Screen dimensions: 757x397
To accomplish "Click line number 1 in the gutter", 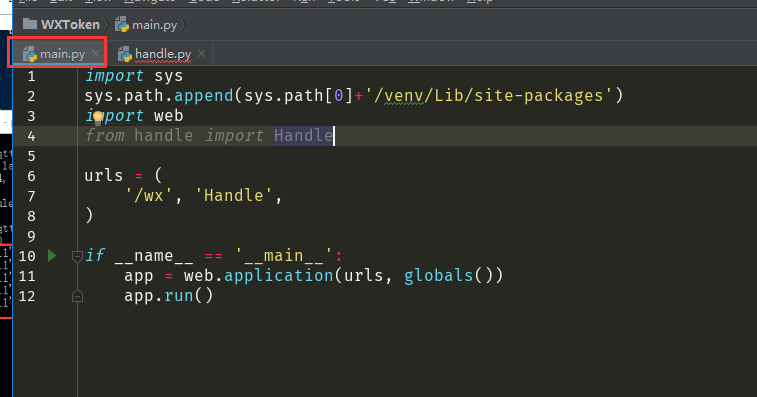I will click(31, 76).
